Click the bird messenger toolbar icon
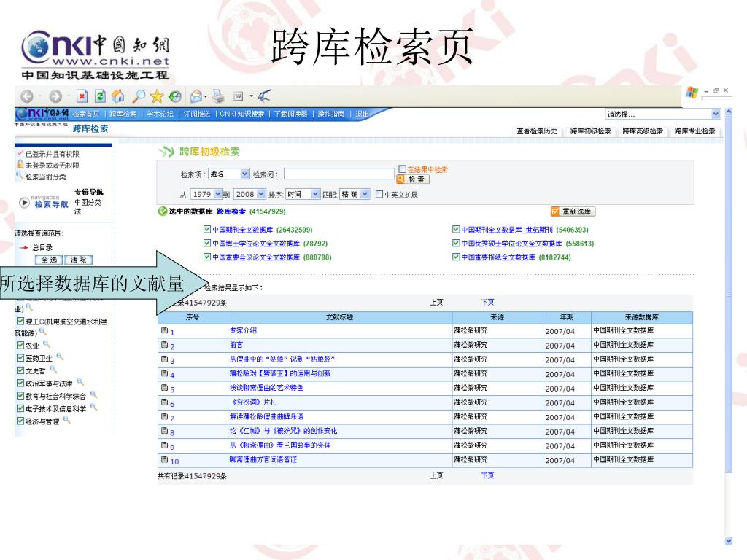The height and width of the screenshot is (560, 747). 264,96
